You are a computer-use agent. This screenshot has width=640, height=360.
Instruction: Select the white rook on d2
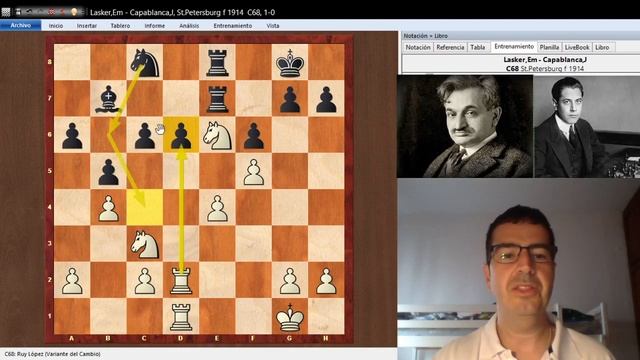tap(181, 280)
